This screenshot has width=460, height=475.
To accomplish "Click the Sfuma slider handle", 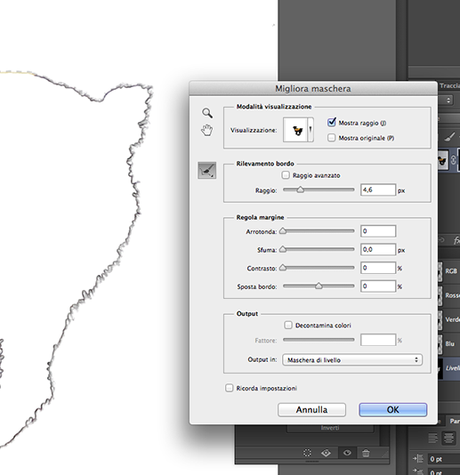I will click(283, 249).
